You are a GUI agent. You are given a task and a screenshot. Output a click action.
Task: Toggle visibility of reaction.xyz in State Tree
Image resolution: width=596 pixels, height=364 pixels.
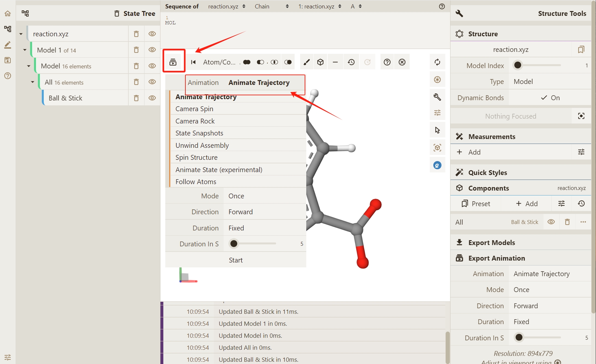[x=152, y=34]
